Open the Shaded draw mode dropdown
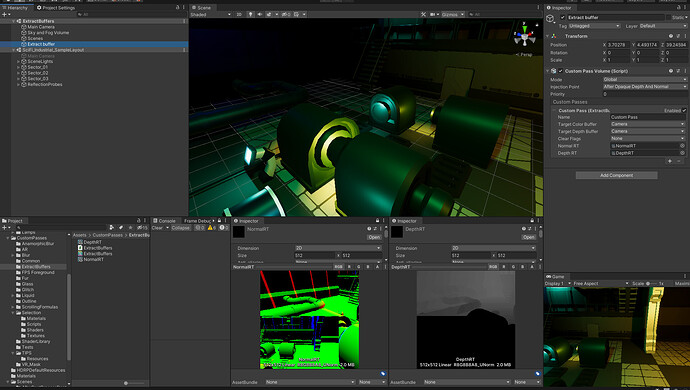 click(x=210, y=15)
